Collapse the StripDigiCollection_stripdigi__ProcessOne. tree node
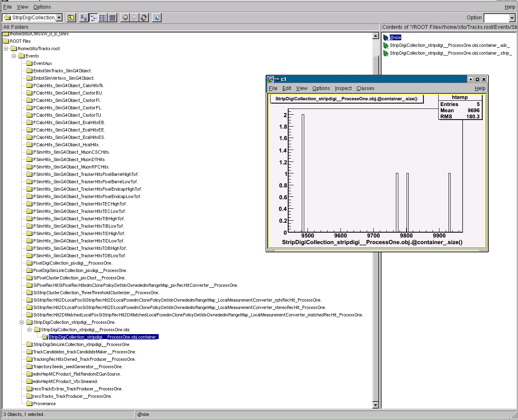This screenshot has height=420, width=518. pos(21,322)
